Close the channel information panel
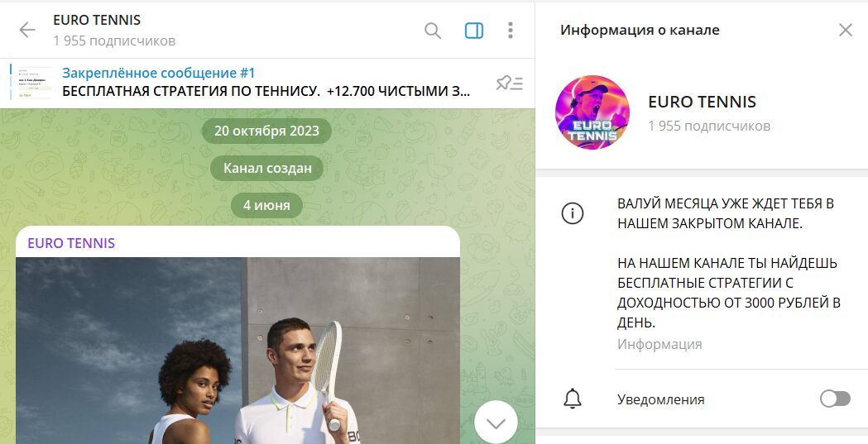 tap(846, 30)
